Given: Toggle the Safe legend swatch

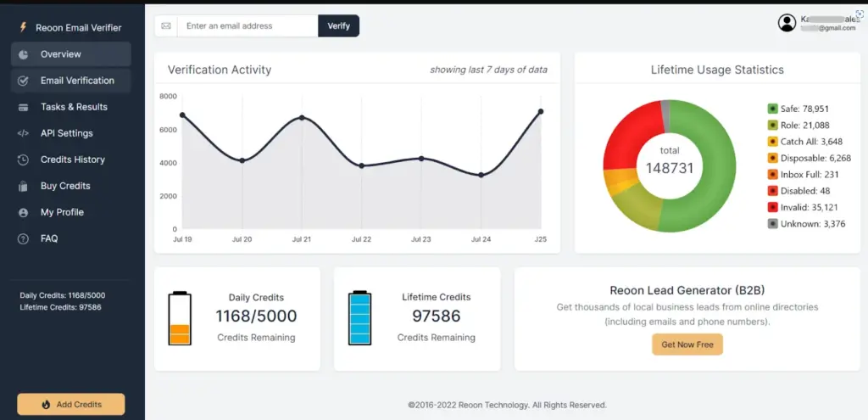Looking at the screenshot, I should point(773,109).
